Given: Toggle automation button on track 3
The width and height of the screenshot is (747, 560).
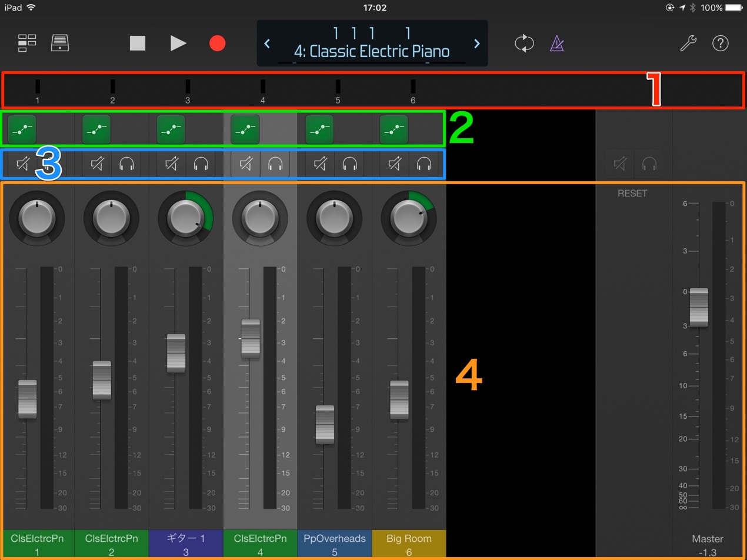Looking at the screenshot, I should click(171, 129).
